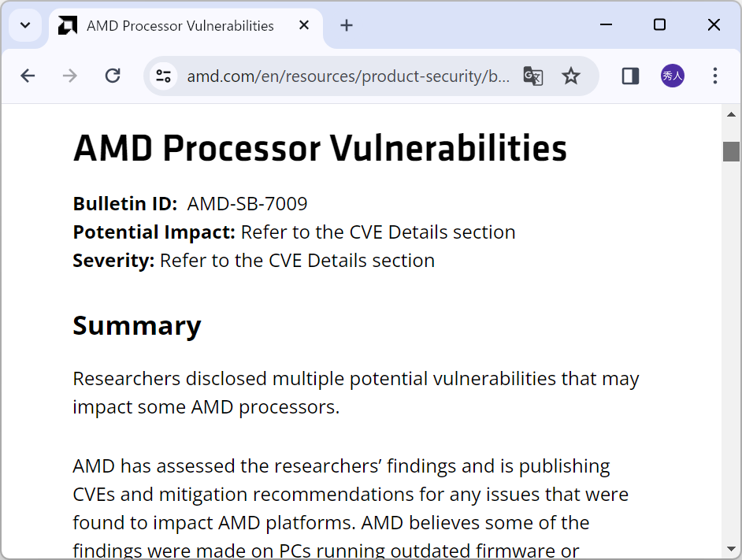Open the user profile avatar
This screenshot has height=560, width=742.
click(672, 76)
